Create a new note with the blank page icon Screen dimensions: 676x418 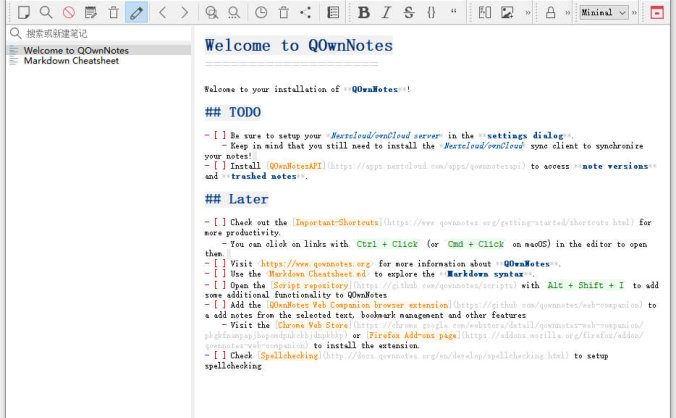click(24, 12)
